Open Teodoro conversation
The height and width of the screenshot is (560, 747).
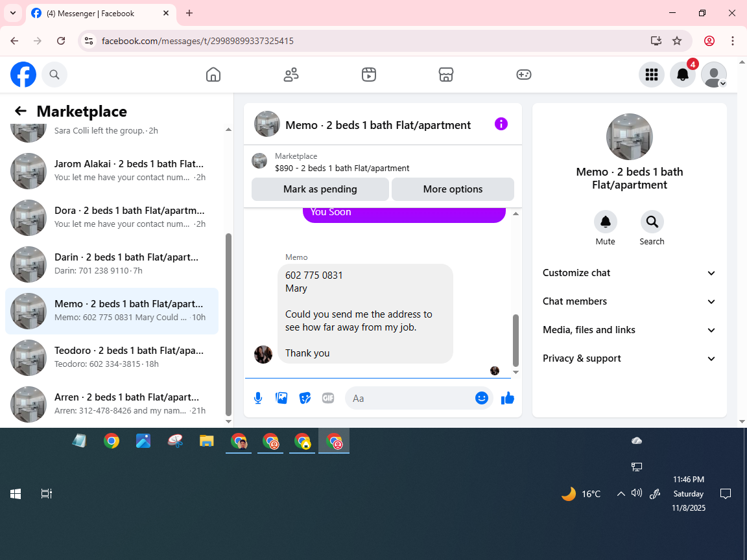click(112, 357)
